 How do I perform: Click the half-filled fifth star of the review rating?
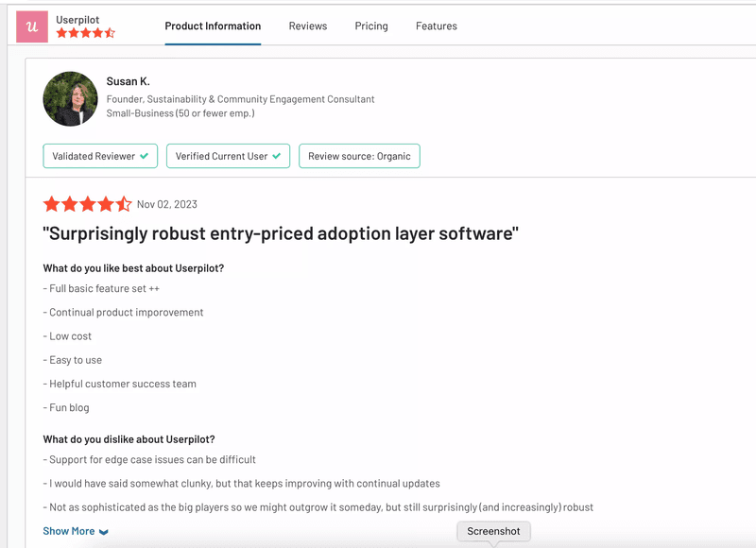click(123, 203)
